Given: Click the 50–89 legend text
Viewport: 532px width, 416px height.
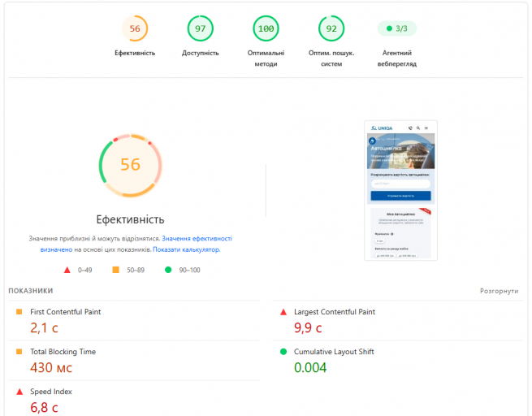Looking at the screenshot, I should [x=136, y=270].
